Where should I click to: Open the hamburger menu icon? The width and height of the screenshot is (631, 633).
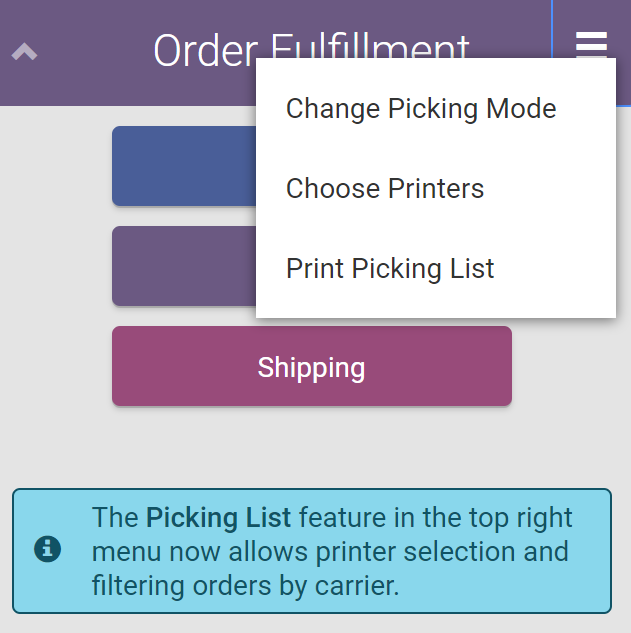click(x=591, y=46)
